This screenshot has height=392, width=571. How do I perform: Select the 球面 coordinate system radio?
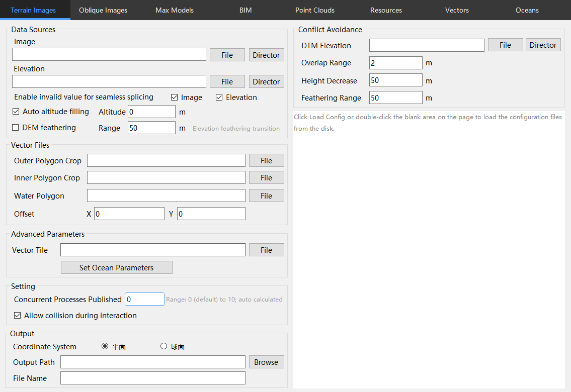click(x=164, y=346)
